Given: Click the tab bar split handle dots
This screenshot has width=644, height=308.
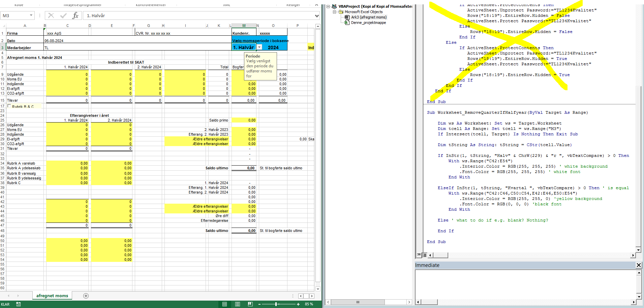Looking at the screenshot, I should pyautogui.click(x=293, y=296).
